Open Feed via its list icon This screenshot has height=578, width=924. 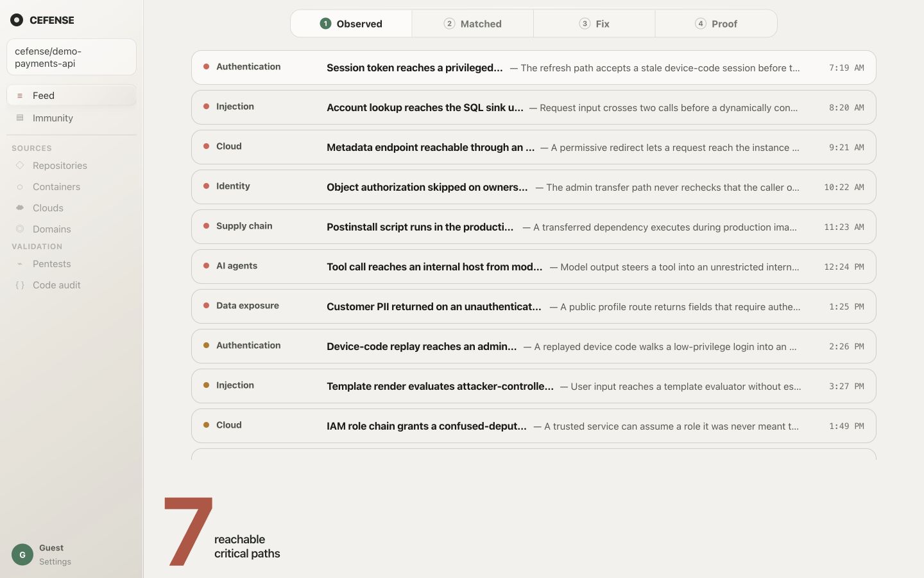[20, 96]
